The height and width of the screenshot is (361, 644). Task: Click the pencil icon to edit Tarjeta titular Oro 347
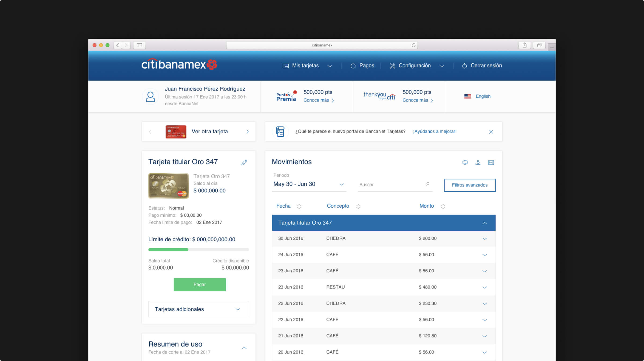244,162
